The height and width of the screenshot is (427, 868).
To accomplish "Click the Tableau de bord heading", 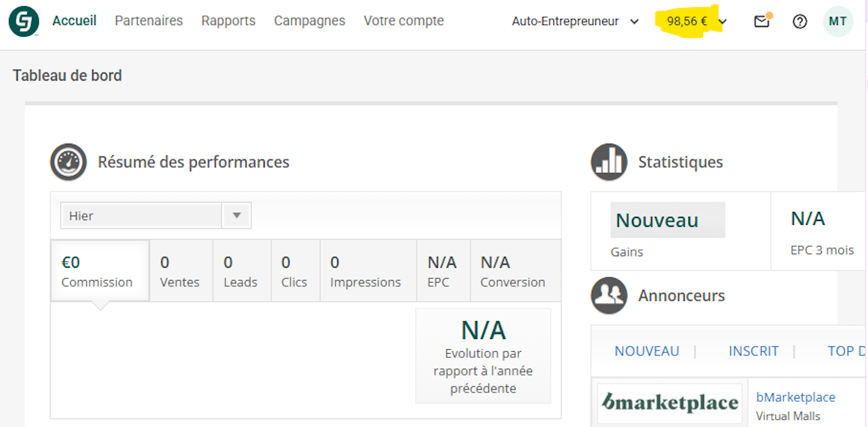I will pos(67,75).
